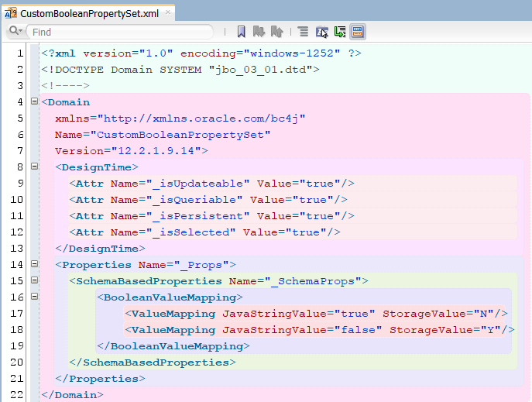Go to previous bookmark icon

pyautogui.click(x=277, y=32)
